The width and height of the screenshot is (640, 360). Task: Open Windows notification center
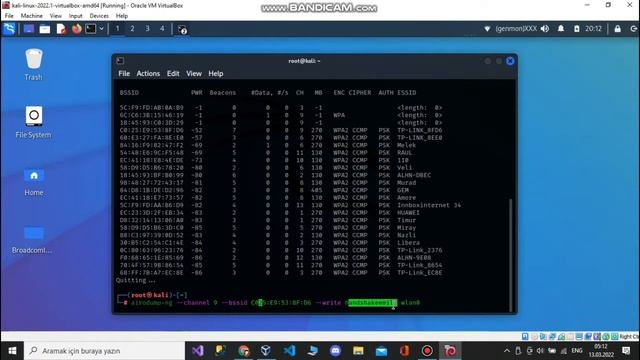(x=626, y=351)
